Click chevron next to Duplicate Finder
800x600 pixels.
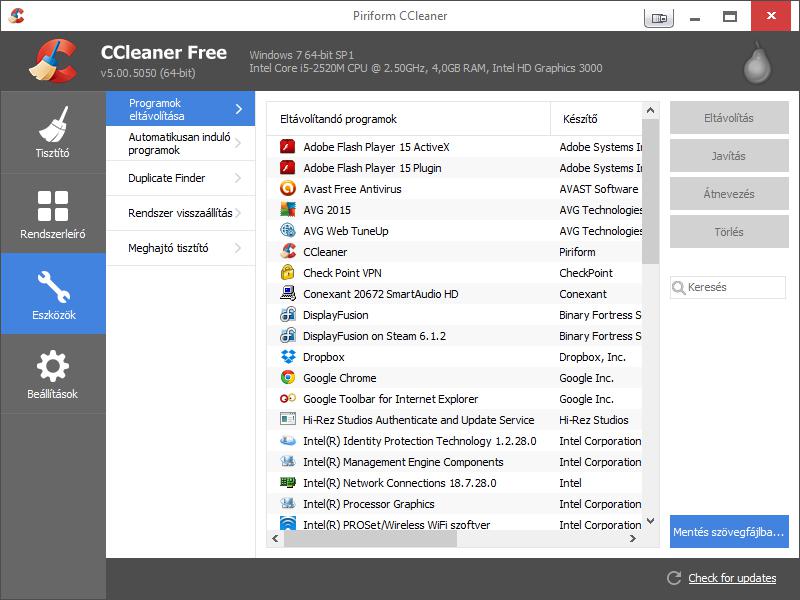pos(238,178)
